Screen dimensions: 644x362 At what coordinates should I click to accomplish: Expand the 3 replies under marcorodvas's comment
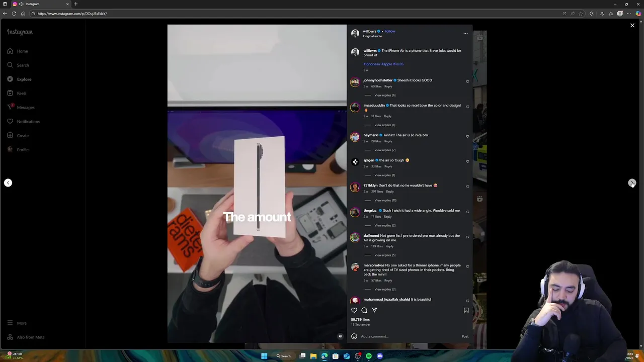pyautogui.click(x=385, y=290)
